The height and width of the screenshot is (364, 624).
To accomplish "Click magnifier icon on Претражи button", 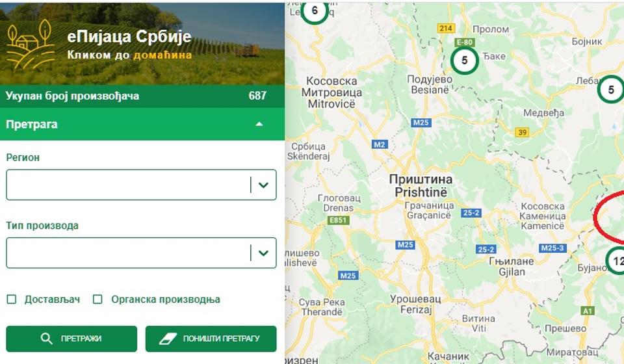I will tap(46, 339).
